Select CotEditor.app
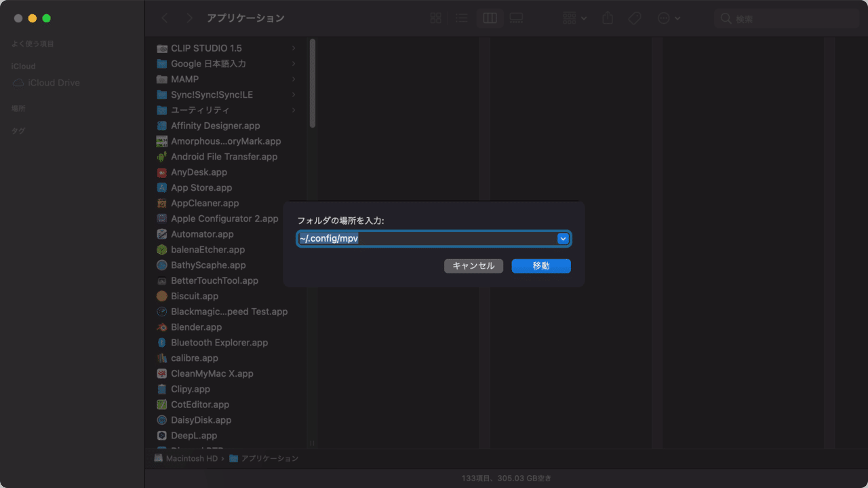The image size is (868, 488). pos(199,404)
